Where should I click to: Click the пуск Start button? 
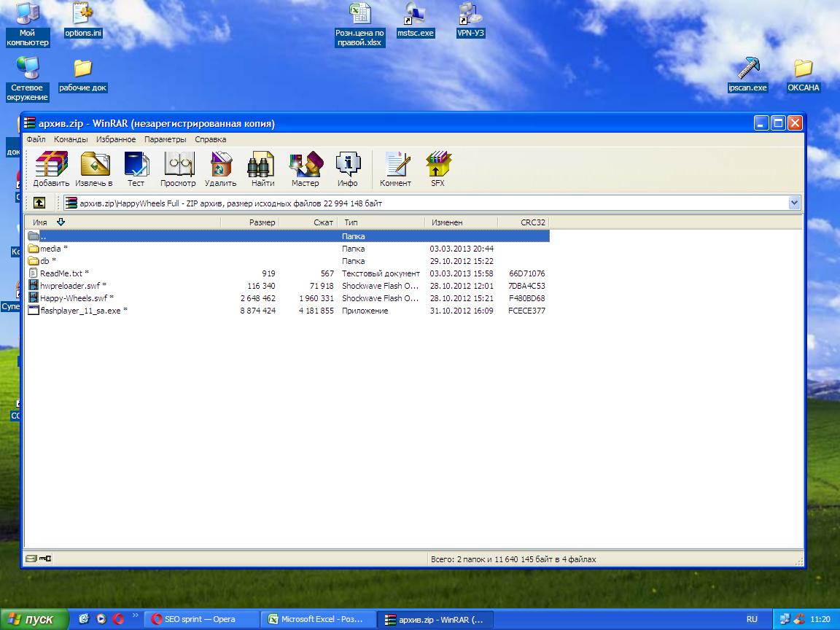coord(34,619)
